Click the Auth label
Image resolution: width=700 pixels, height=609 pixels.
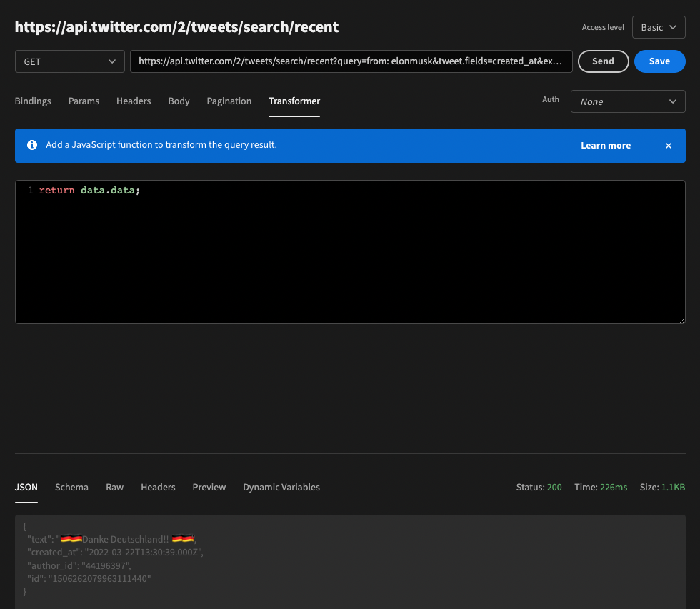tap(551, 99)
